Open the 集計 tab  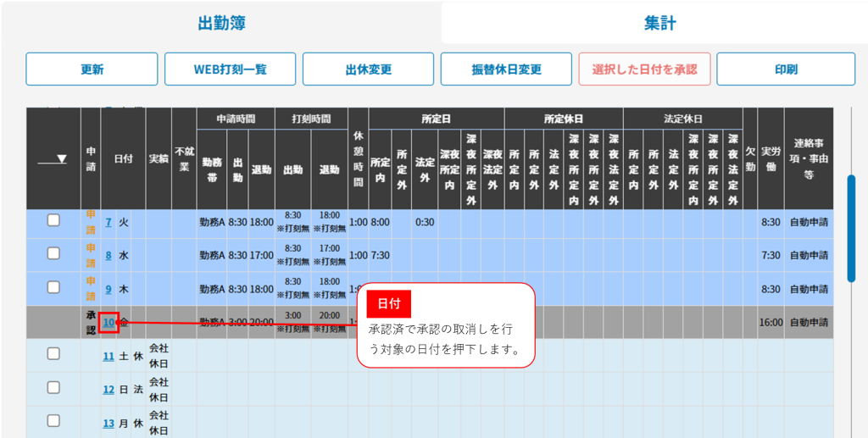[659, 24]
